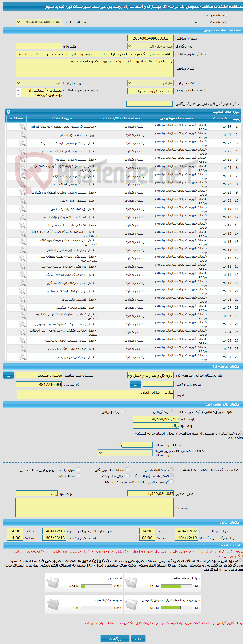
Task: Click the view magnifier for row tol-01
Action: tap(22, 357)
